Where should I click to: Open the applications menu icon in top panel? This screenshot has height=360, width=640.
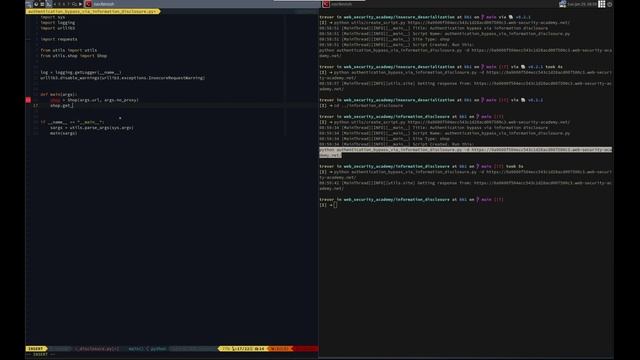click(x=29, y=4)
